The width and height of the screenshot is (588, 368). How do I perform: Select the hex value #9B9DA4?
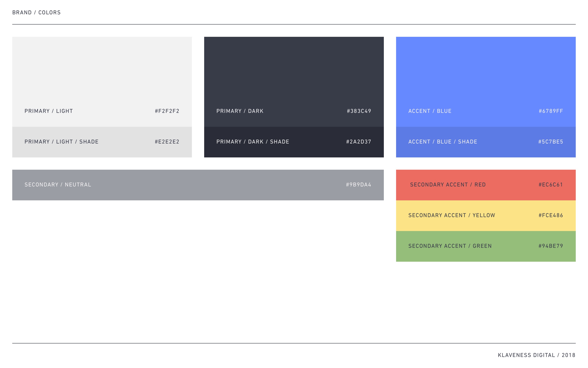(x=359, y=185)
